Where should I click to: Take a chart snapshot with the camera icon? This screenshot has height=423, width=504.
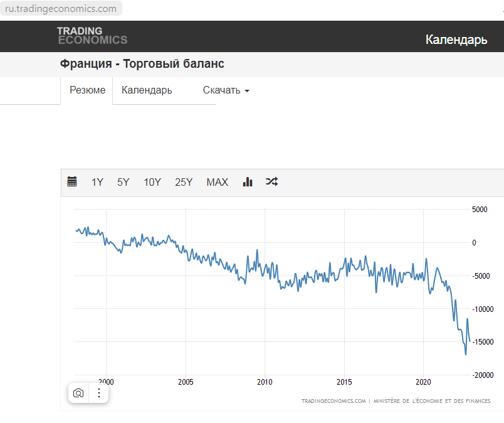pos(78,393)
